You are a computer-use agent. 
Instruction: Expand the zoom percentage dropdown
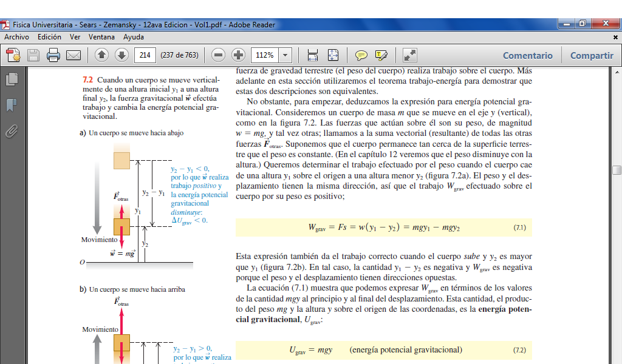pos(285,55)
